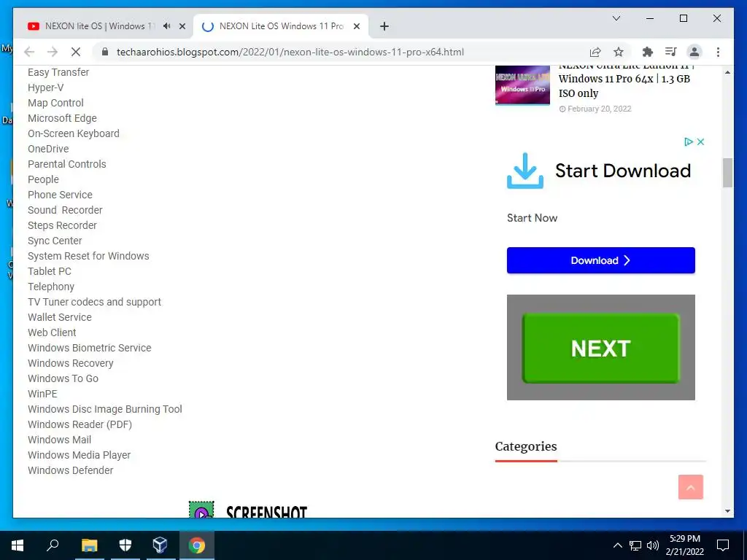
Task: Open network status tray icon
Action: tap(635, 545)
